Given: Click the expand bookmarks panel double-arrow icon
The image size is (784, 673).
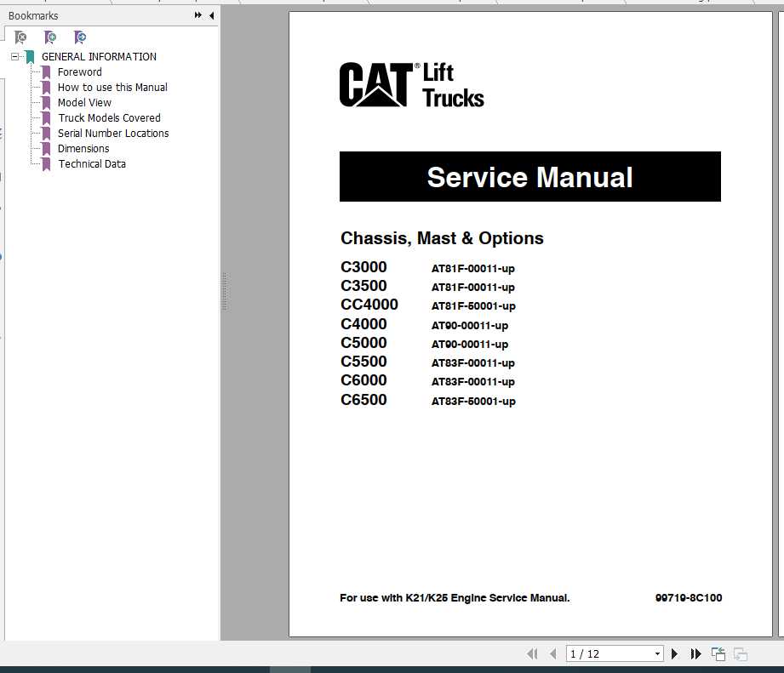Looking at the screenshot, I should coord(198,15).
